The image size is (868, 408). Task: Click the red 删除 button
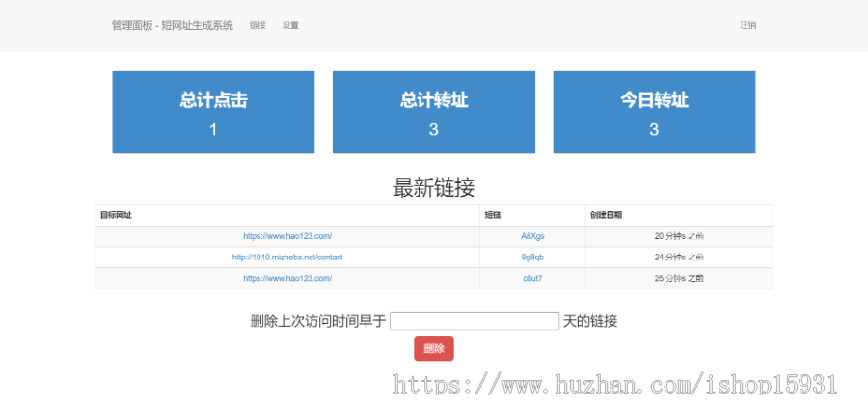pyautogui.click(x=434, y=348)
